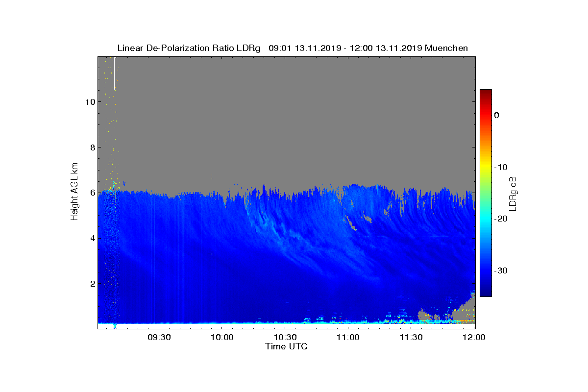Screen dimensions: 588x392
Task: Click the colorbar tick label -20
Action: point(500,219)
